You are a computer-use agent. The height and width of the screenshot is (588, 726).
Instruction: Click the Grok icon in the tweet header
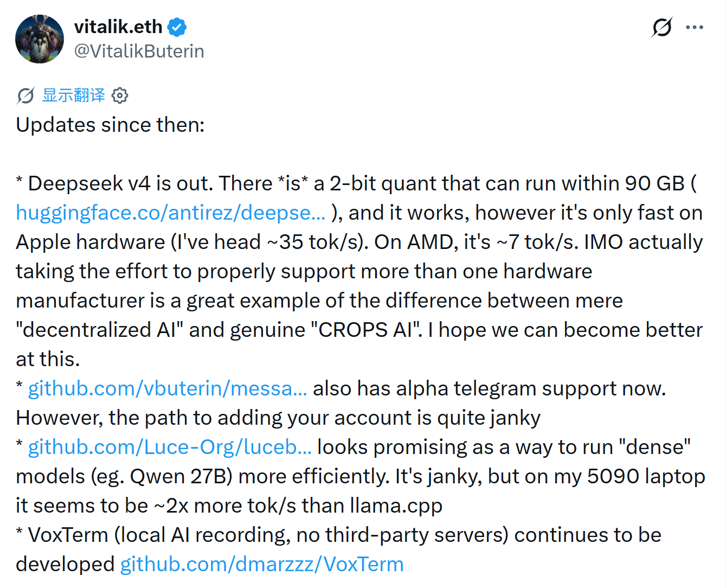[x=662, y=27]
